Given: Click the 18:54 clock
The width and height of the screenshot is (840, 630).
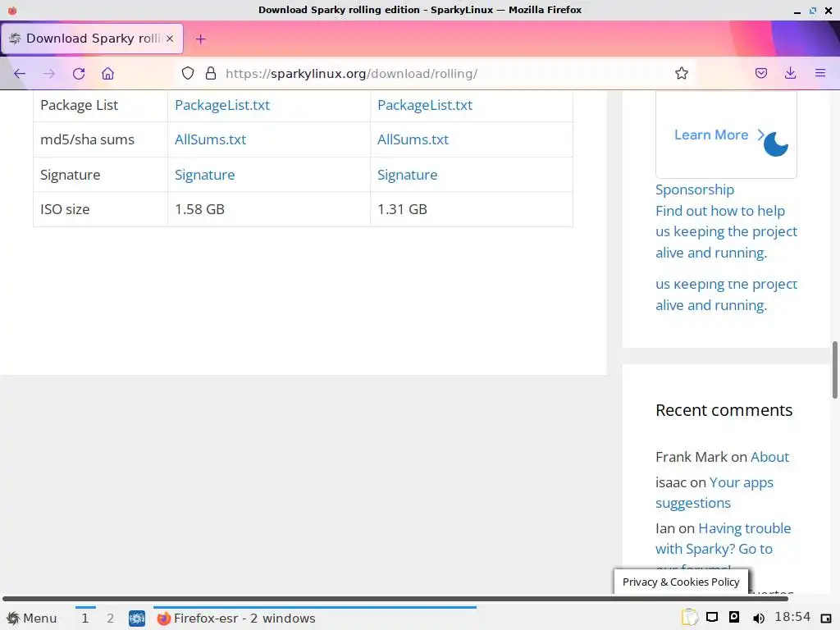Looking at the screenshot, I should [x=793, y=617].
